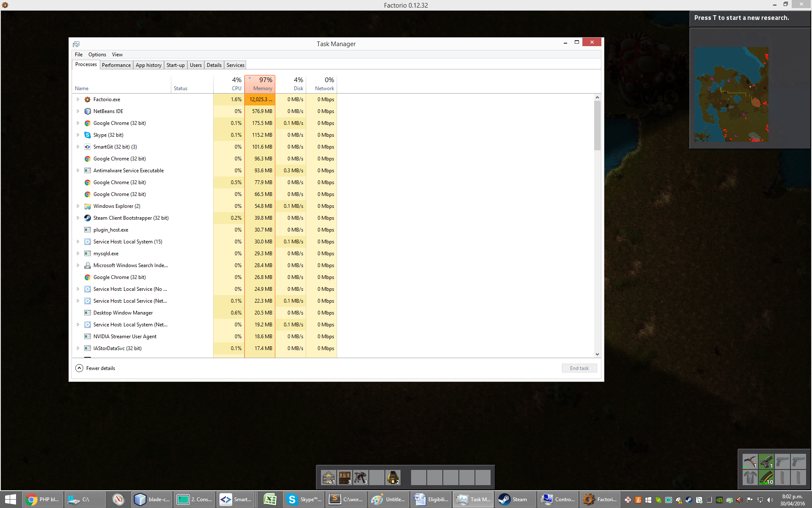This screenshot has width=812, height=508.
Task: Open the View menu in Task Manager
Action: coord(117,55)
